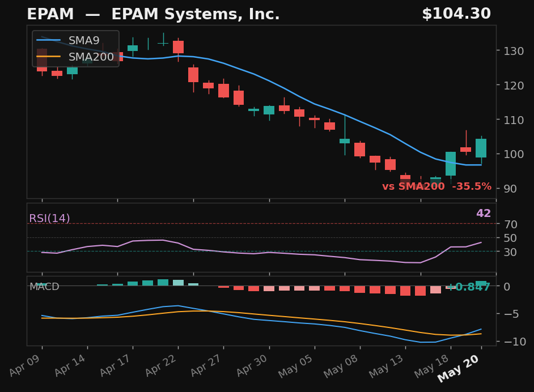534x392 pixels.
Task: Click the EPAM Systems, Inc. chart title
Action: (153, 14)
